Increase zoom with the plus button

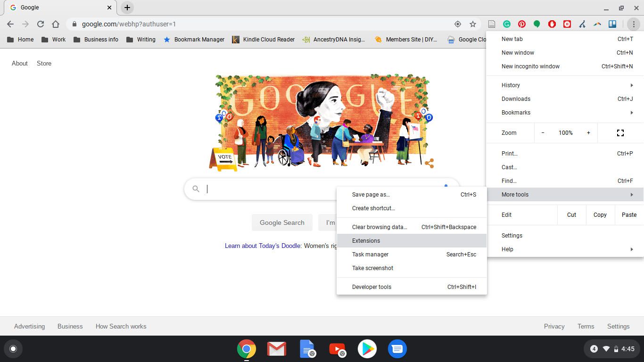tap(588, 133)
